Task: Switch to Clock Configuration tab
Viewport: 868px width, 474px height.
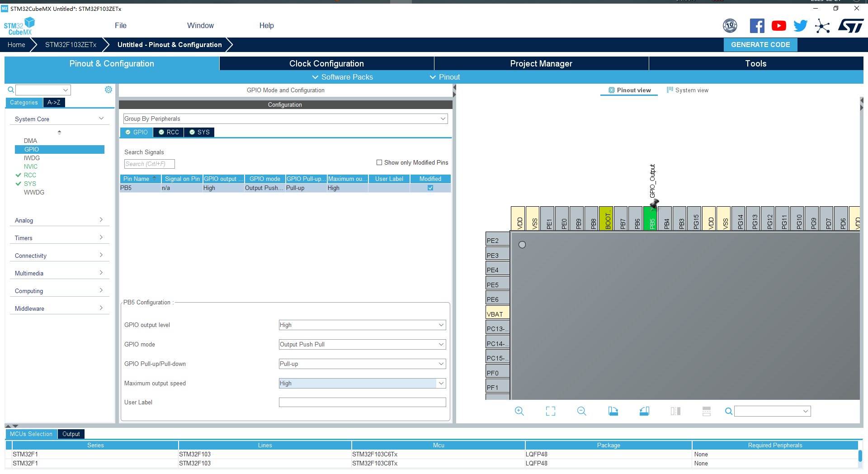Action: (x=326, y=63)
